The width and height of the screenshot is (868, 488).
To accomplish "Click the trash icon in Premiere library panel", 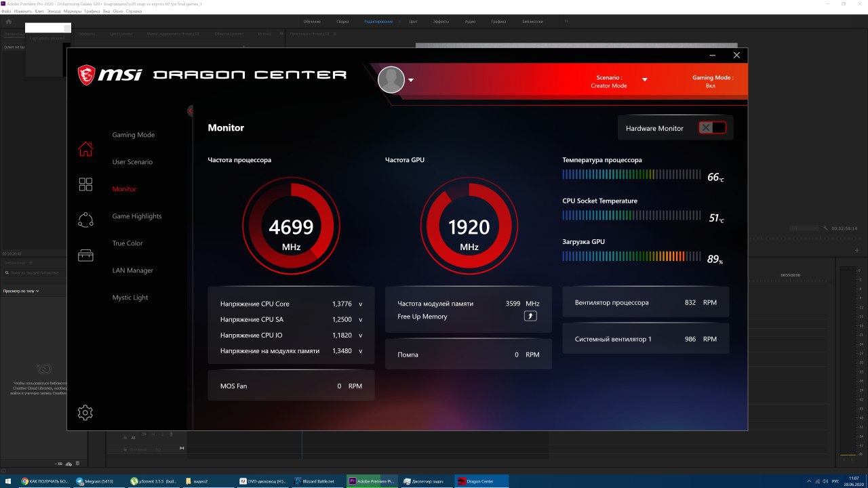I will click(x=77, y=464).
